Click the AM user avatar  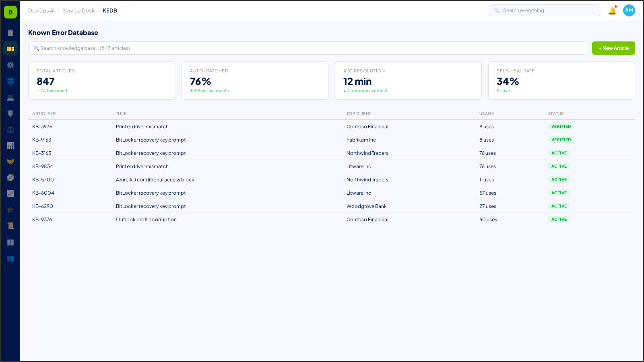[629, 10]
